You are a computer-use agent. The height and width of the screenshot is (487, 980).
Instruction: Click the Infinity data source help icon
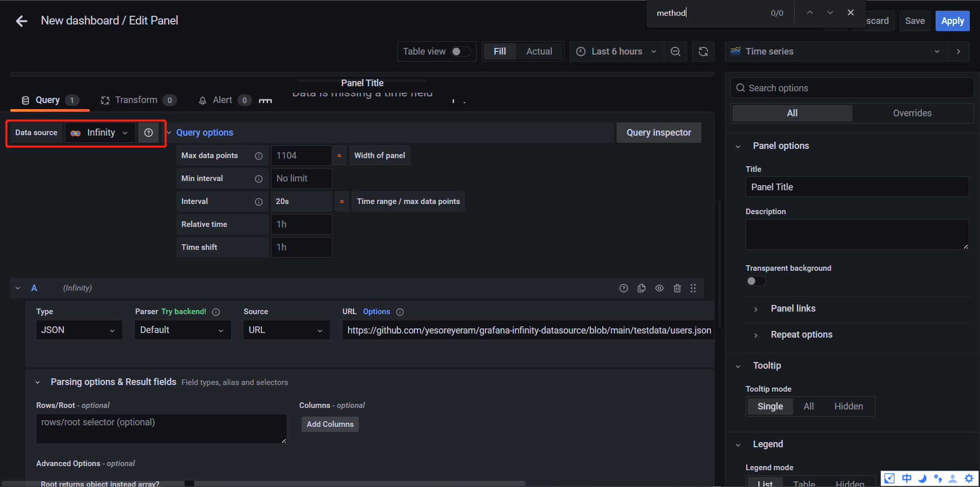point(149,133)
